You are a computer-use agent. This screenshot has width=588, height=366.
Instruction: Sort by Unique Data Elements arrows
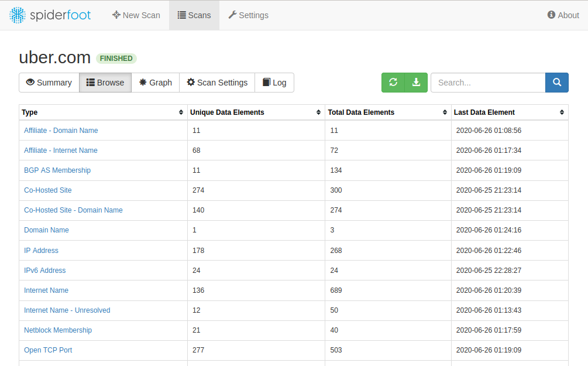pos(318,112)
